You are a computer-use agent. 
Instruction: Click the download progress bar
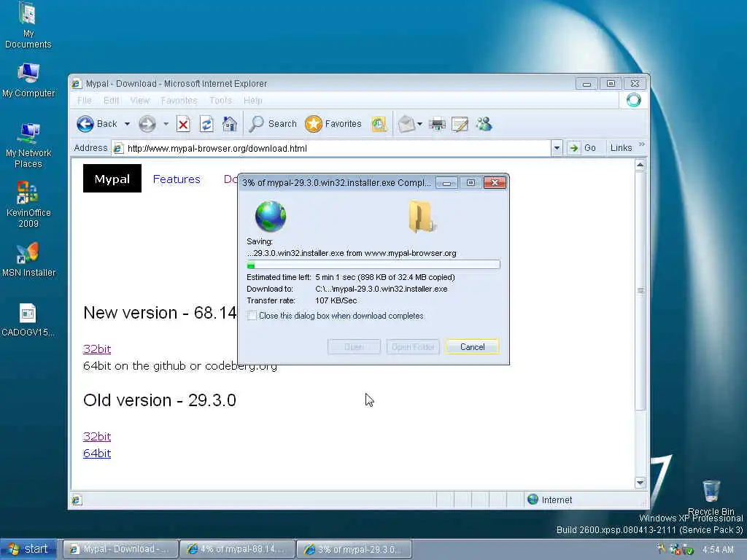373,265
